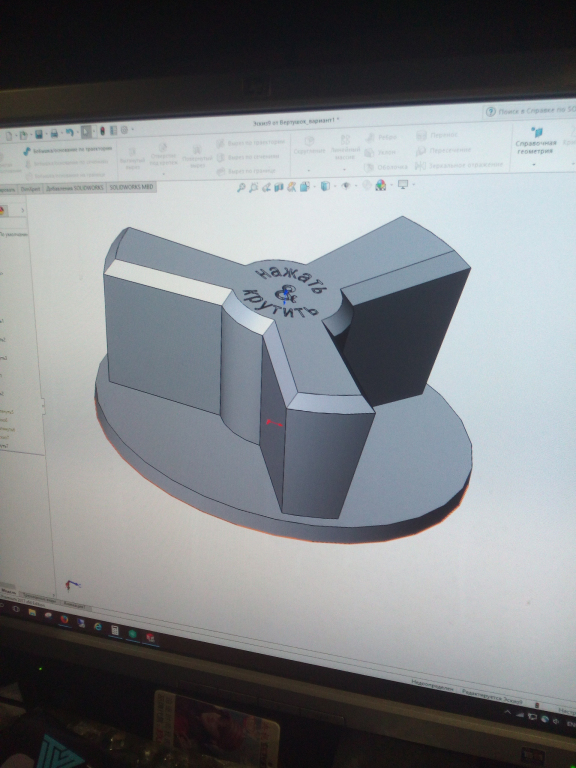Screen dimensions: 576x768
Task: Open Internet Explorer from the taskbar
Action: [97, 626]
